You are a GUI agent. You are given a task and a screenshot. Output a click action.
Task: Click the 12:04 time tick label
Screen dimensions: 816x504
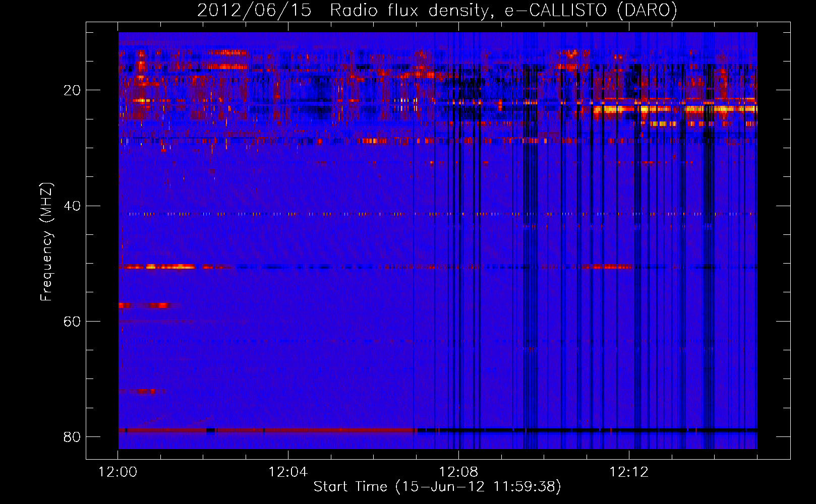point(288,472)
